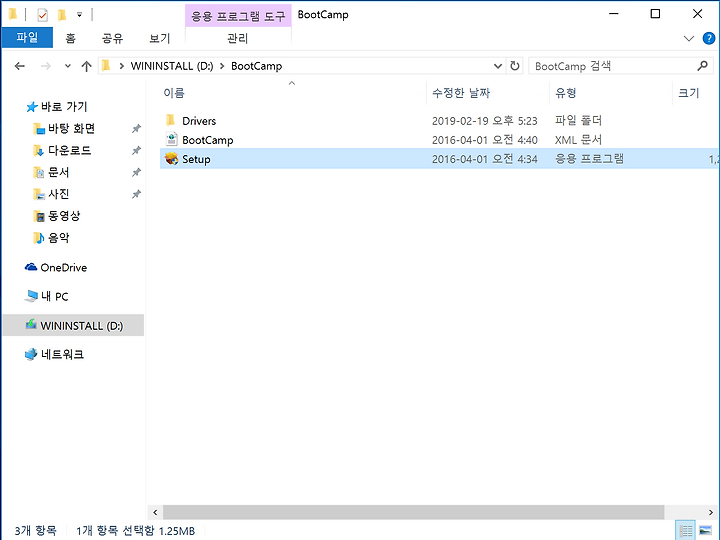Go up one folder level with the up arrow
The height and width of the screenshot is (540, 720).
[x=86, y=66]
